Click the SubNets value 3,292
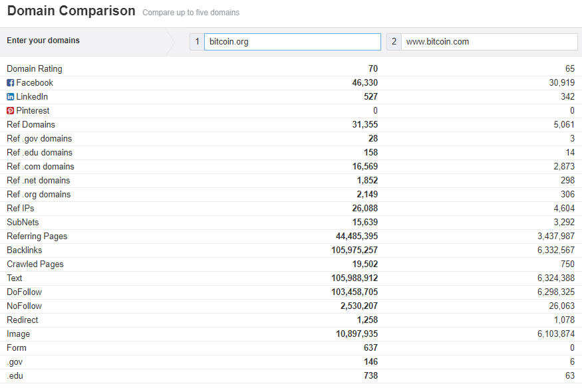Screen dimensions: 582x392 [x=564, y=222]
